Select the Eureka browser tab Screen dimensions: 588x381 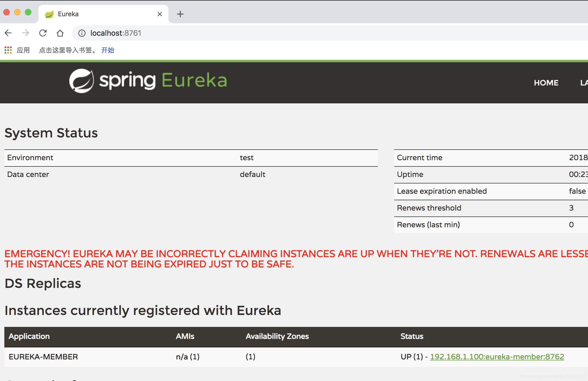(x=103, y=14)
